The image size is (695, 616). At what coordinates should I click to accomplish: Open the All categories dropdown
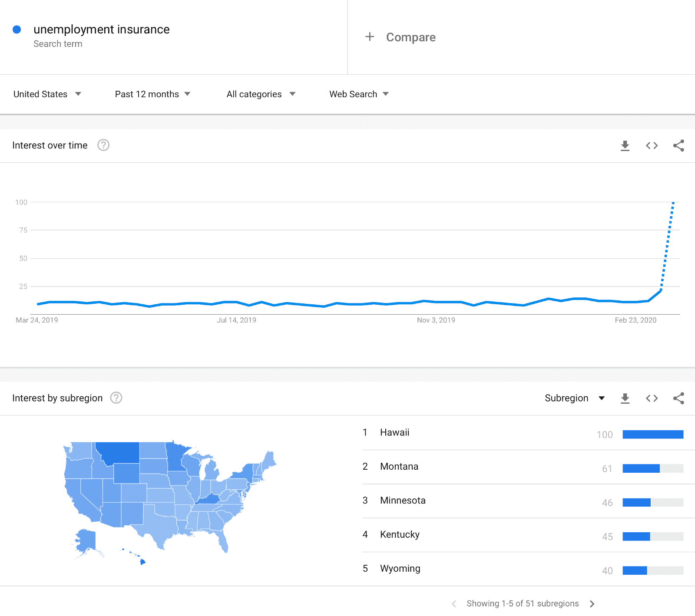coord(261,94)
